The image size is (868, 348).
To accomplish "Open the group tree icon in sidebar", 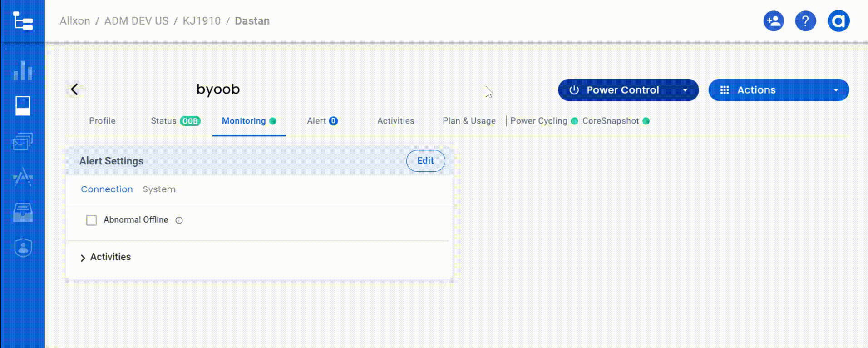I will click(x=22, y=21).
